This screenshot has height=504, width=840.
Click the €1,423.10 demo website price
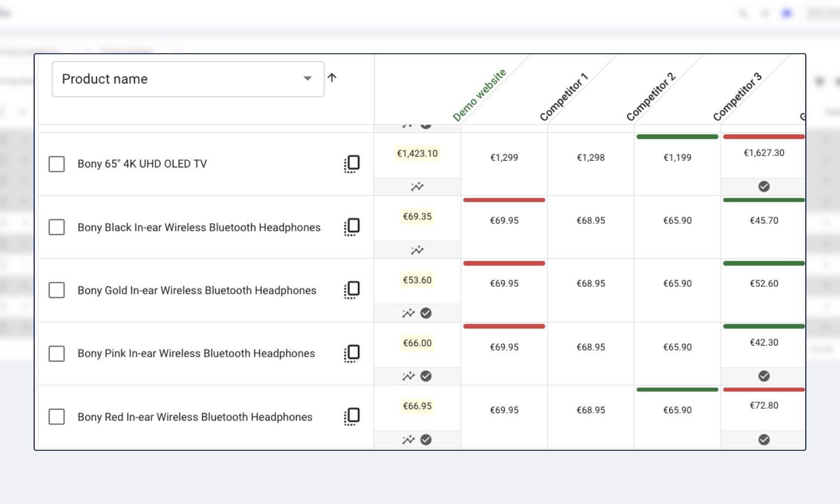[417, 153]
